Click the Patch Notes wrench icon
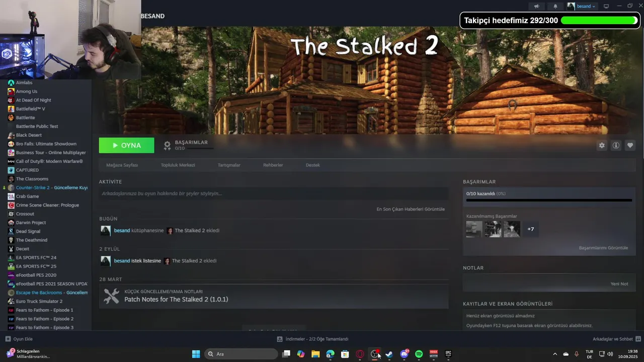This screenshot has height=362, width=644. pyautogui.click(x=111, y=296)
